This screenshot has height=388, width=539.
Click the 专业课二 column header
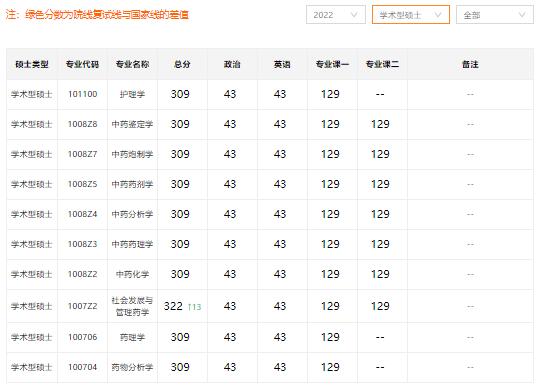pyautogui.click(x=382, y=64)
